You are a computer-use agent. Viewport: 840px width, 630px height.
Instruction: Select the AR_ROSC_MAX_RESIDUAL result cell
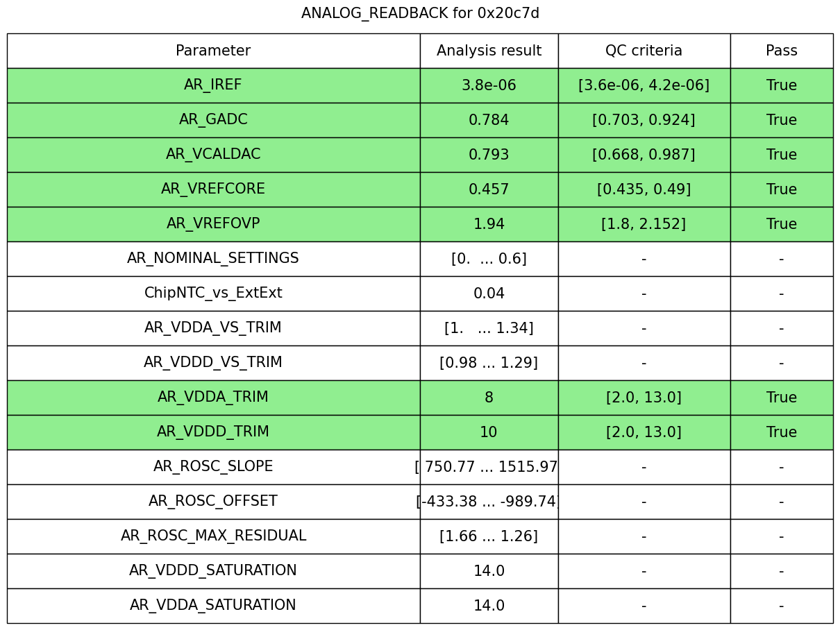click(489, 536)
